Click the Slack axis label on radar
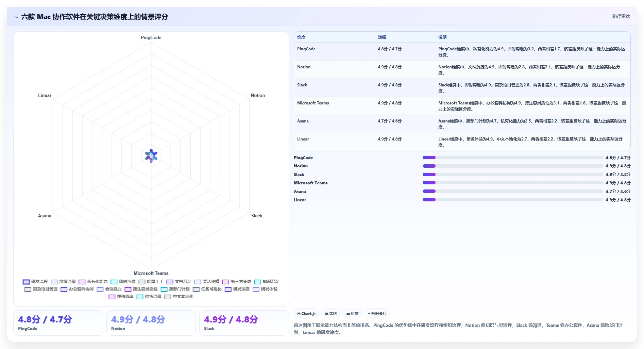The image size is (644, 349). [x=257, y=216]
